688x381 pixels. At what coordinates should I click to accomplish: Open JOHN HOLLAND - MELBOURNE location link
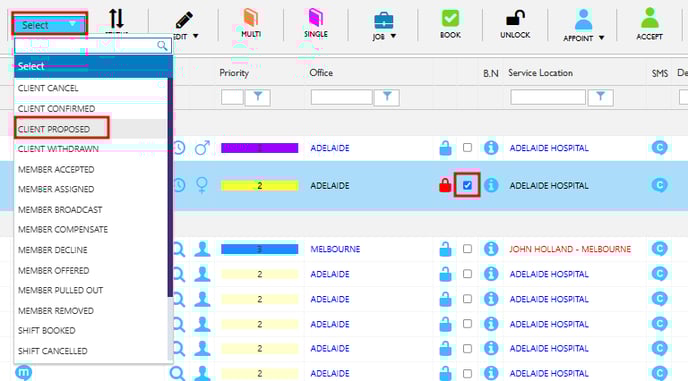(570, 249)
